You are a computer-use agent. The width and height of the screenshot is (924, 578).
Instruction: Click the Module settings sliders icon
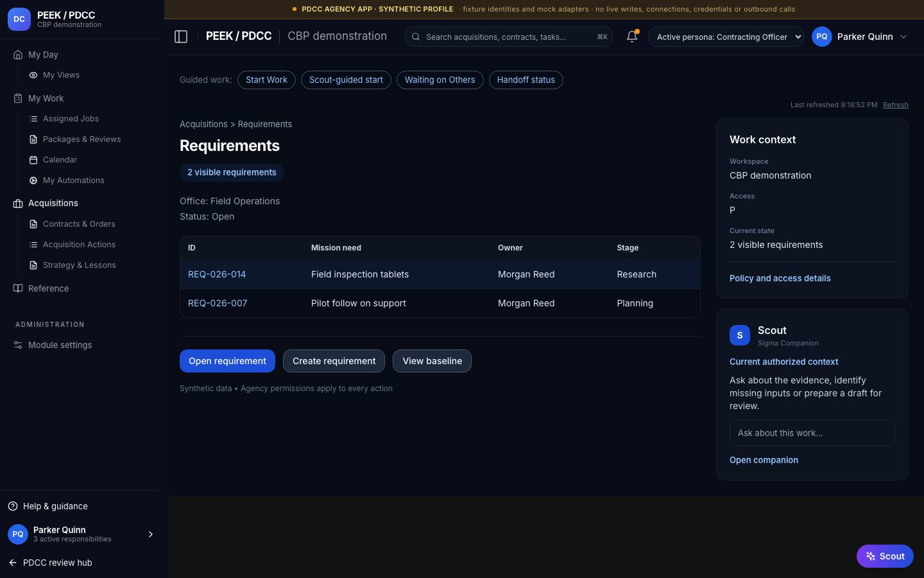pyautogui.click(x=18, y=345)
